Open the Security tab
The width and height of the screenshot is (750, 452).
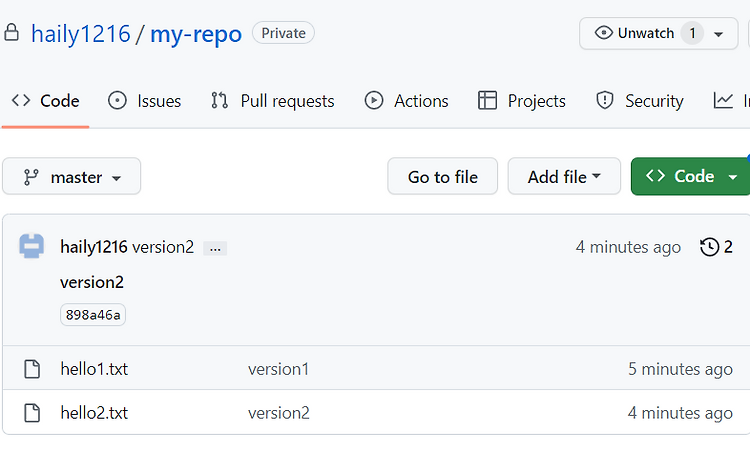pos(640,101)
